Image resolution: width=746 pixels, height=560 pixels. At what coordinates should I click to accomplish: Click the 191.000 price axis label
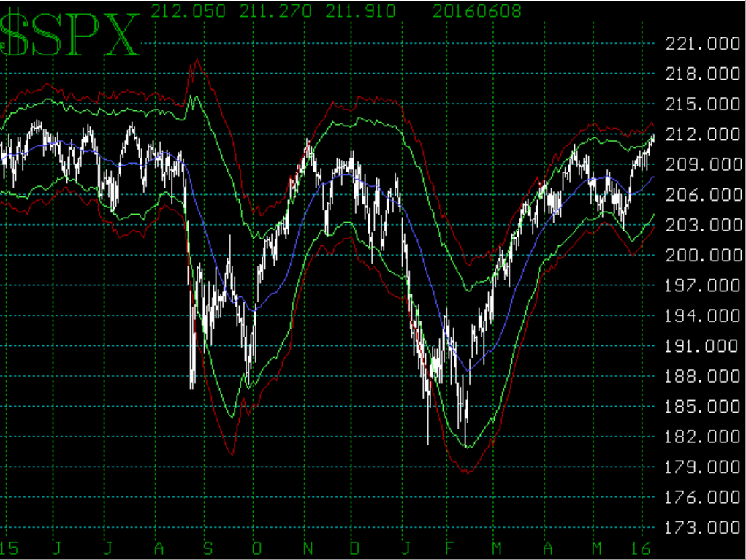pyautogui.click(x=703, y=345)
